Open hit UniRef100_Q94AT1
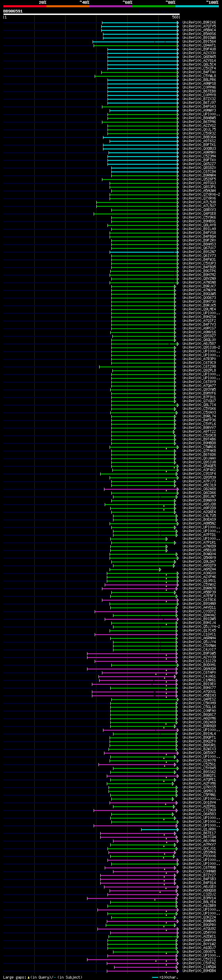 (x=199, y=45)
